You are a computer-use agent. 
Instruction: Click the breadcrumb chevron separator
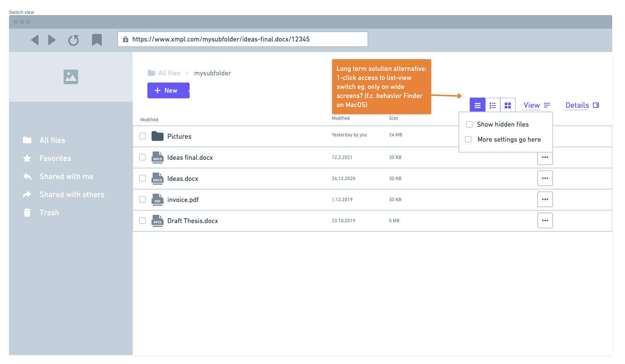(x=187, y=73)
